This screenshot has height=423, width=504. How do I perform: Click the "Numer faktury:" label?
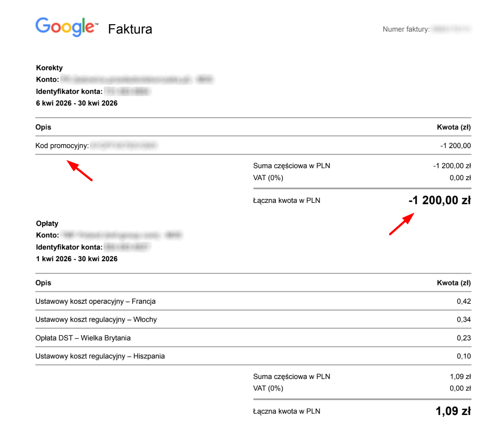(406, 29)
